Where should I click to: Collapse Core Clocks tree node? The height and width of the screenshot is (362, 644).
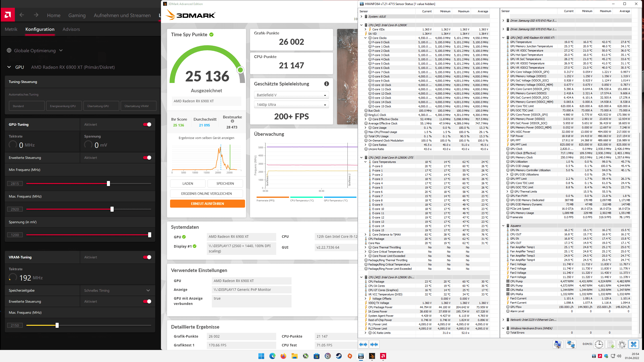(366, 38)
